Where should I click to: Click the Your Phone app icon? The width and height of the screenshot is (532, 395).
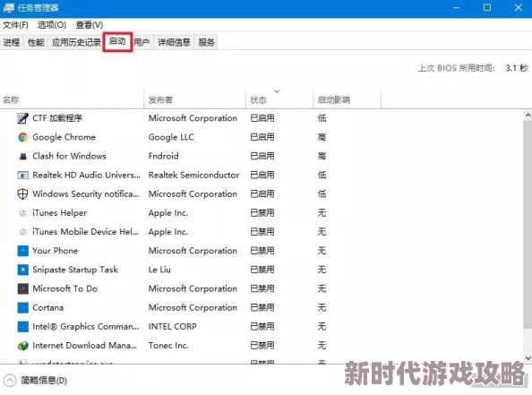pos(22,251)
